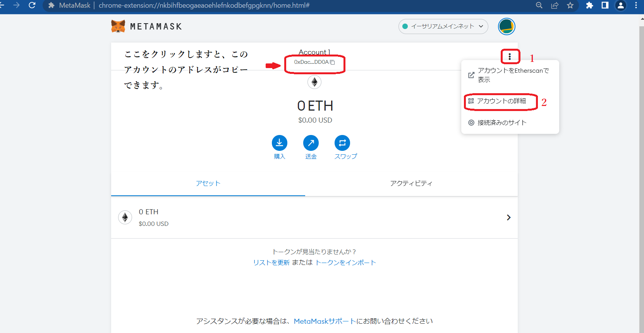The image size is (644, 333).
Task: Click the スワップ swap button
Action: coord(342,143)
